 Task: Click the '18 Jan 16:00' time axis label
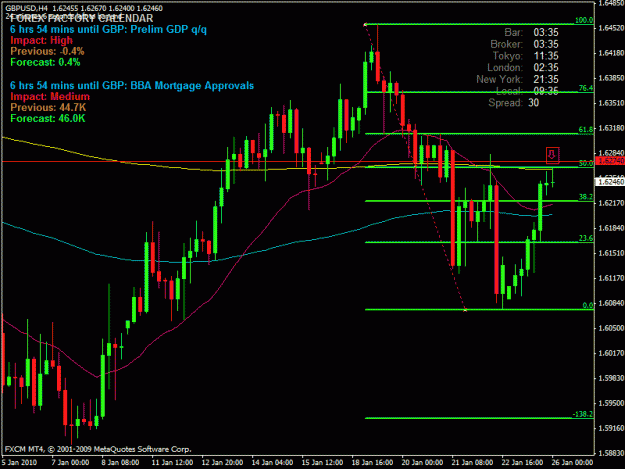click(372, 463)
